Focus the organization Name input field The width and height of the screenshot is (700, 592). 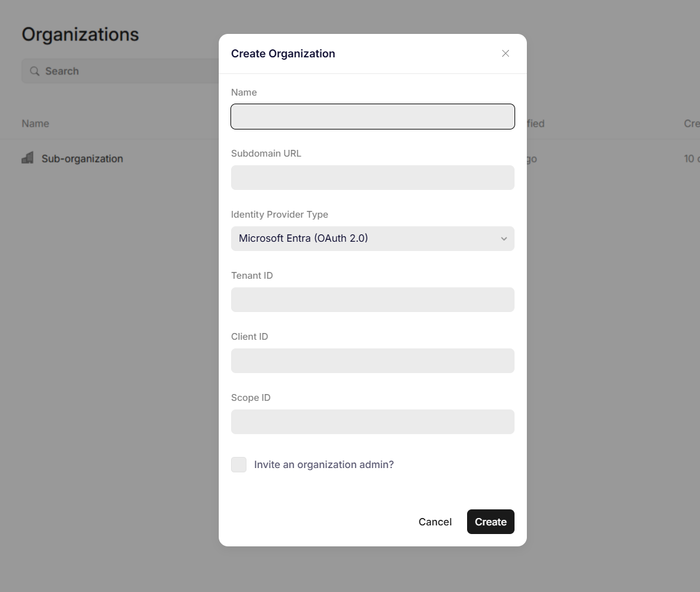[373, 117]
